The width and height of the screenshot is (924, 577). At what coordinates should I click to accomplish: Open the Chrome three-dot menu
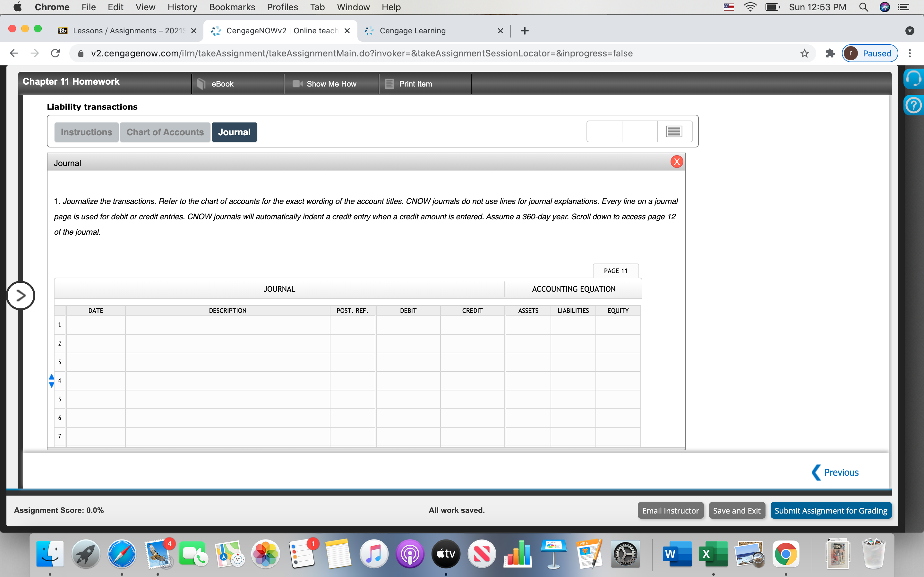[910, 54]
